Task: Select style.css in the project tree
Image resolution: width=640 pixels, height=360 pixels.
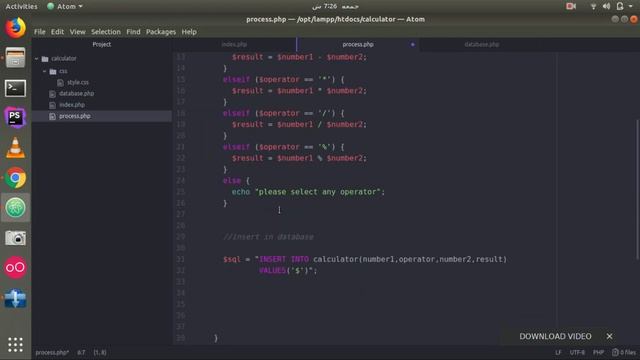Action: (78, 82)
